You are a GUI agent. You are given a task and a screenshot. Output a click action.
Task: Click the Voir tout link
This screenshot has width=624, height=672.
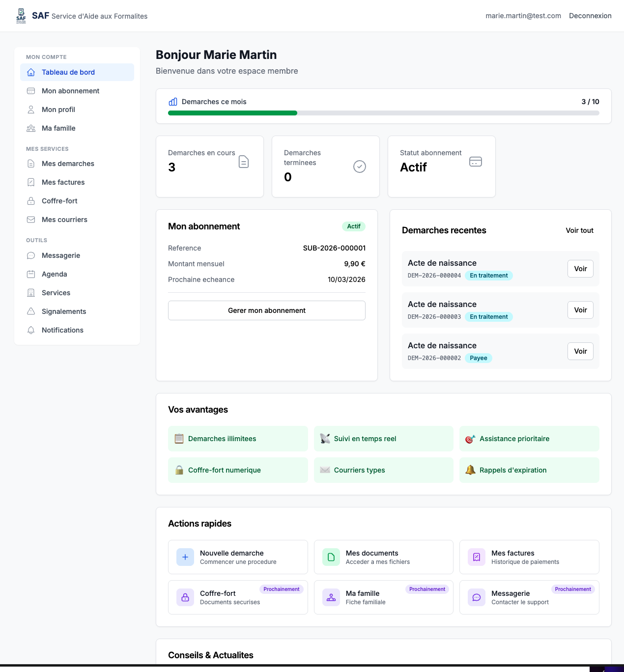(x=579, y=230)
